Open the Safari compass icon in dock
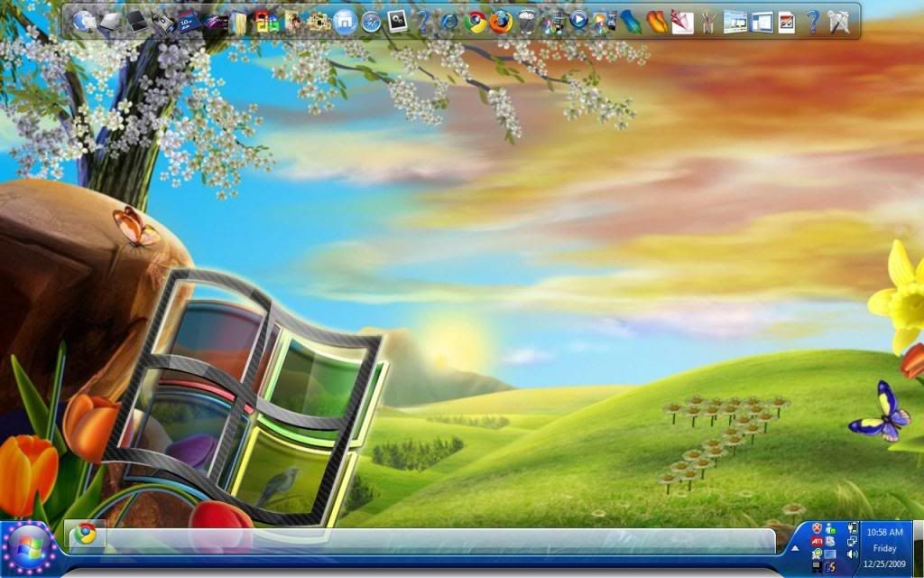Screen dimensions: 924x578 click(371, 22)
